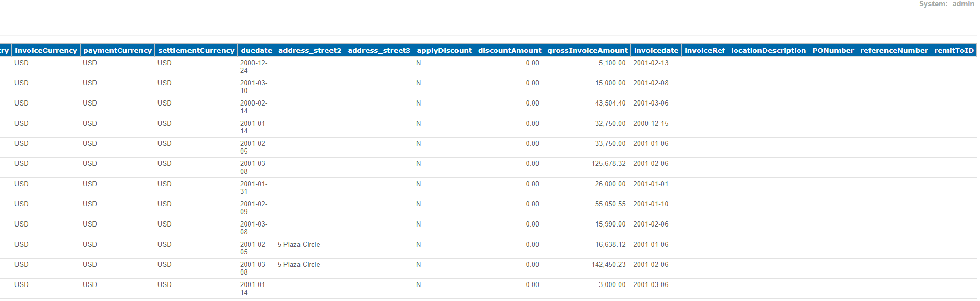Viewport: 980px width, 301px height.
Task: Select the address_street2 column header
Action: click(309, 50)
